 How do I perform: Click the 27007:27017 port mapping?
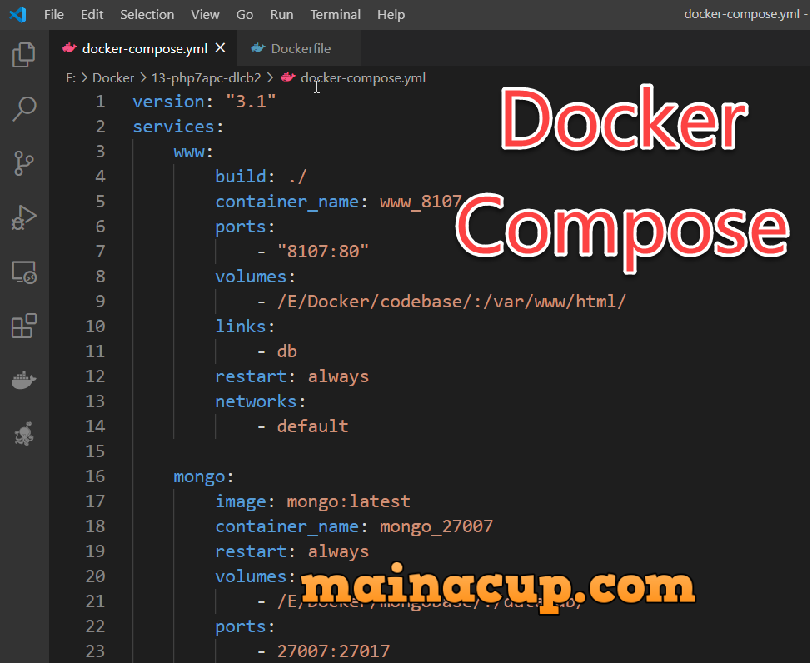point(333,651)
